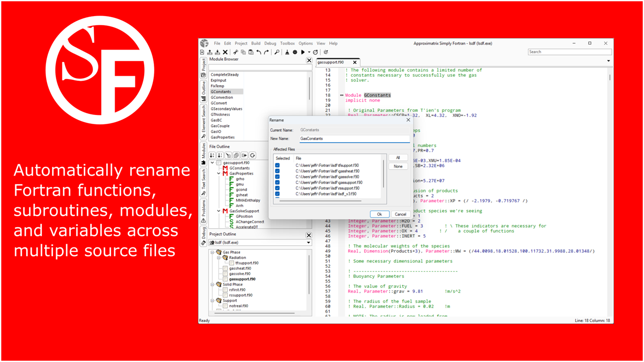This screenshot has height=362, width=644.
Task: Collapse the Module GConstants code fold
Action: [x=342, y=95]
